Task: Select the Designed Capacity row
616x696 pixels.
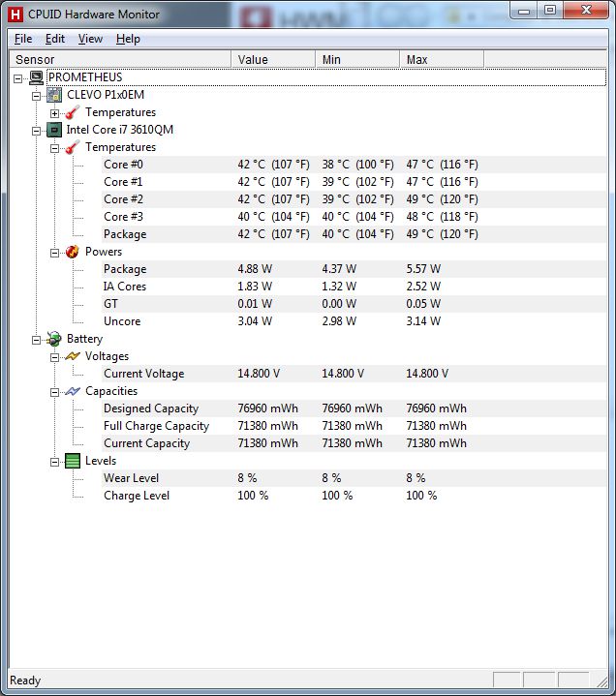Action: pyautogui.click(x=354, y=409)
